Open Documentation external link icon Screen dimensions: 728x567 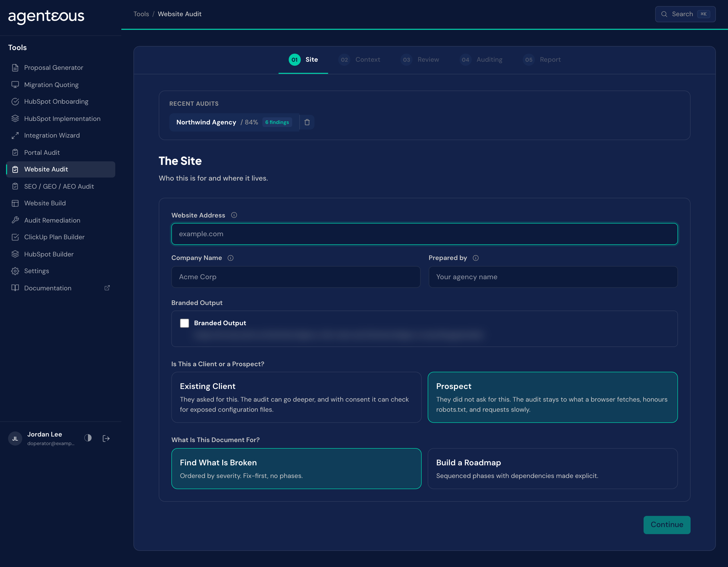click(x=107, y=288)
